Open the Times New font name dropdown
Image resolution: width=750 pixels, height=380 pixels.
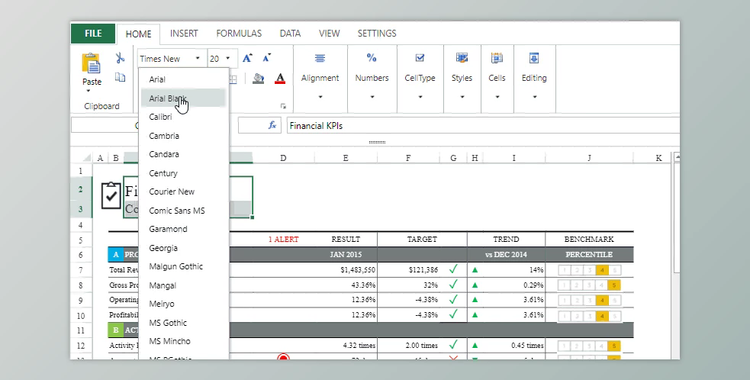point(197,58)
